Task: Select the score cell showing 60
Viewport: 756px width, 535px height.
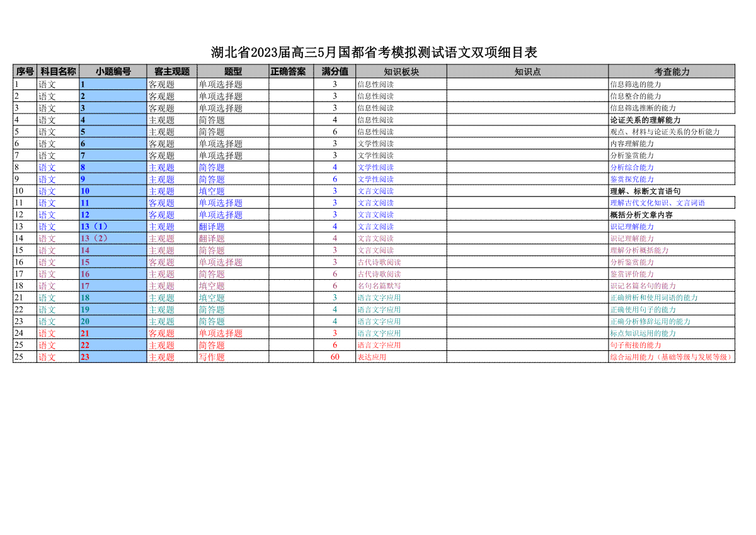Action: (335, 357)
